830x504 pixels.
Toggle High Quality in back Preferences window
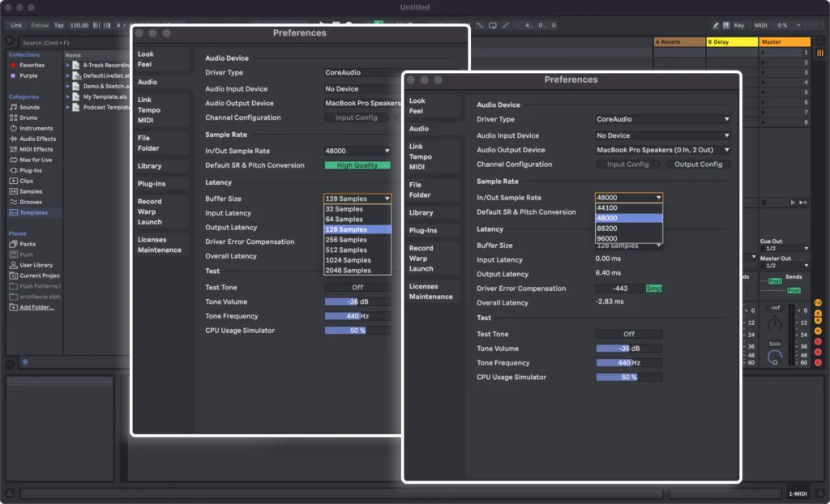coord(357,165)
